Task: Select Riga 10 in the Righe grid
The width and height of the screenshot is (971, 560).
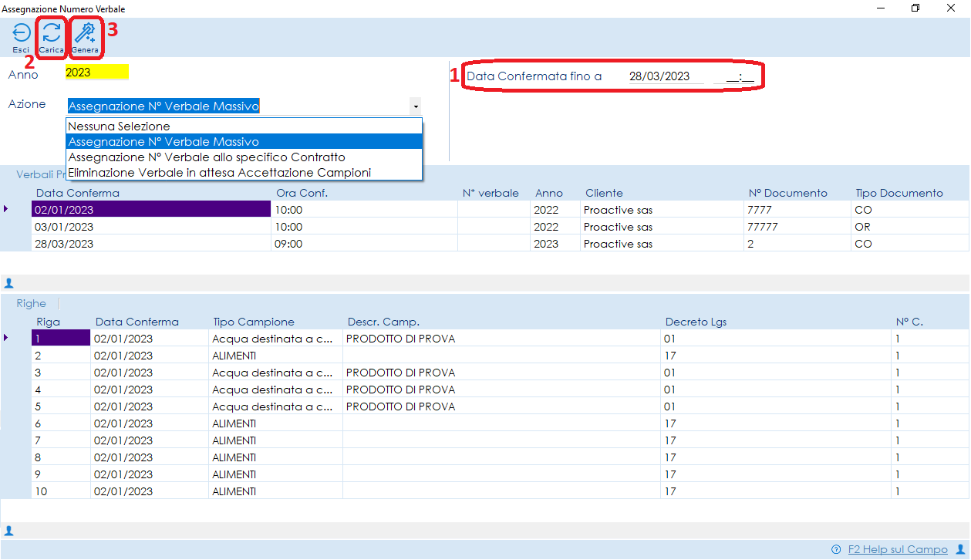Action: click(500, 491)
